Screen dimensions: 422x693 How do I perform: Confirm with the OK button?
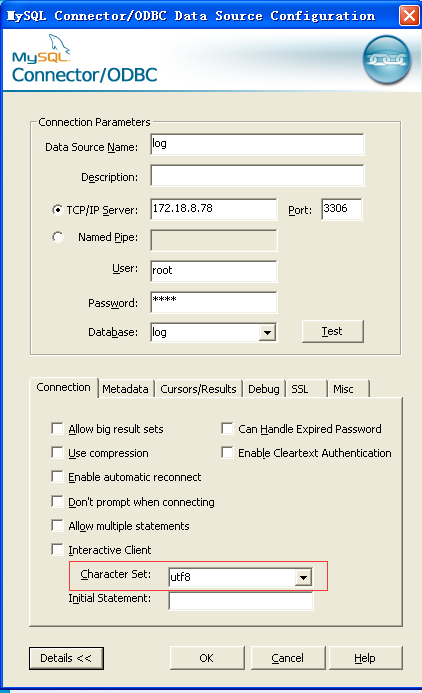coord(207,658)
